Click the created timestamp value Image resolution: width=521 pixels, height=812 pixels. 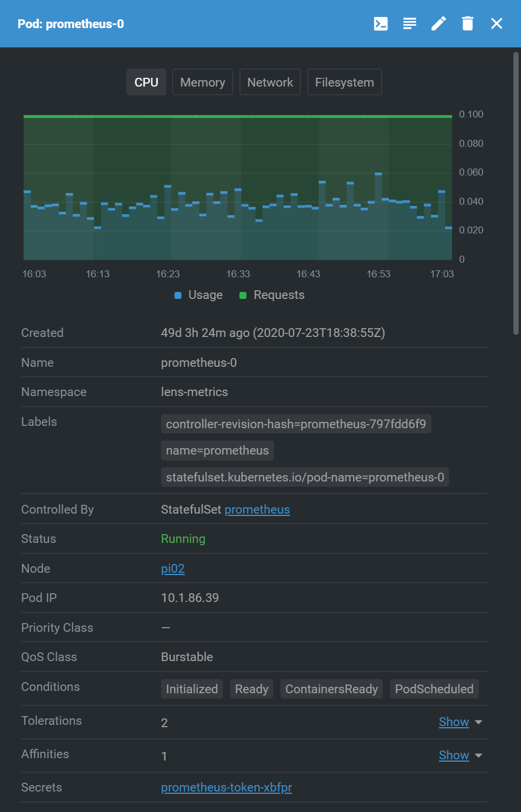click(273, 333)
